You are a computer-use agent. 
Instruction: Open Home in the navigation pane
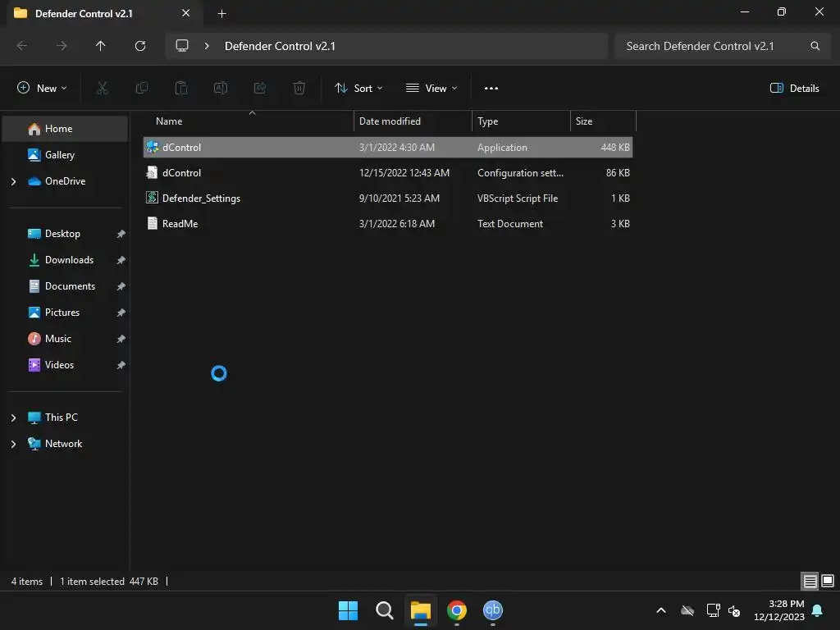(x=65, y=129)
